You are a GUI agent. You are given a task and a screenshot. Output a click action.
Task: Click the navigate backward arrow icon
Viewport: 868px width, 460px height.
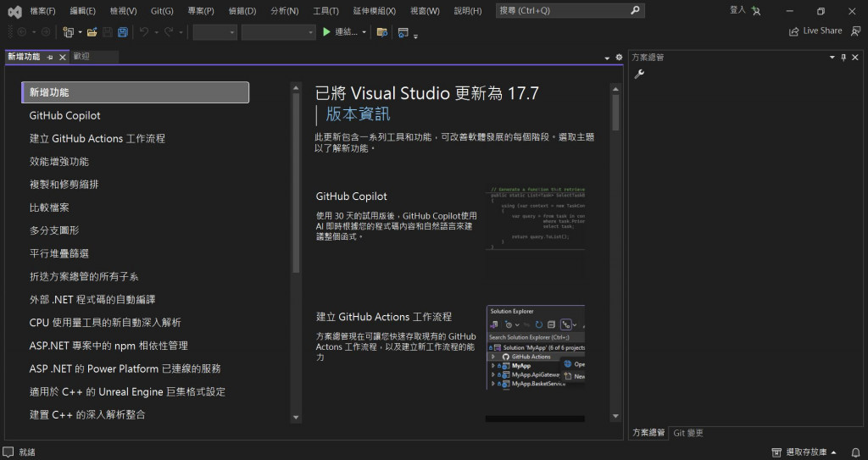pos(22,32)
